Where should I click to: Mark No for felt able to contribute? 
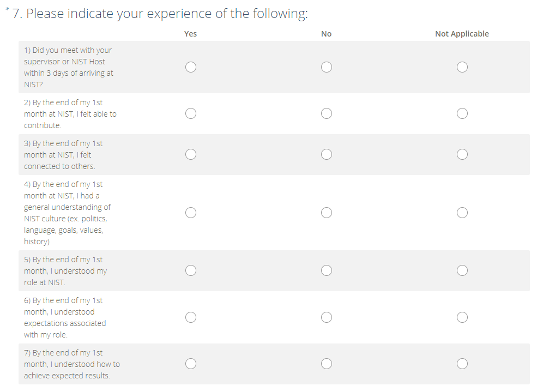(327, 113)
